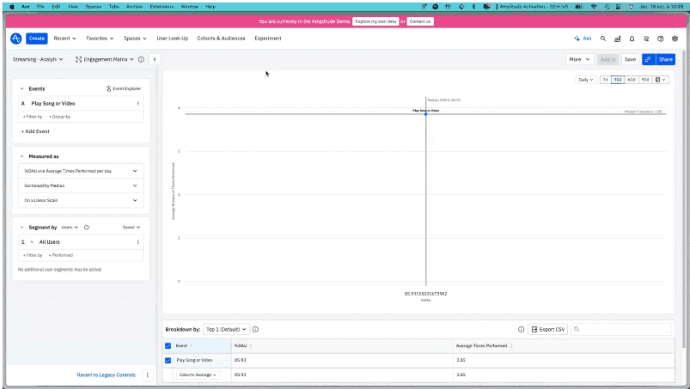The image size is (690, 389).
Task: Toggle the select-all checkbox in the Event header
Action: (168, 346)
